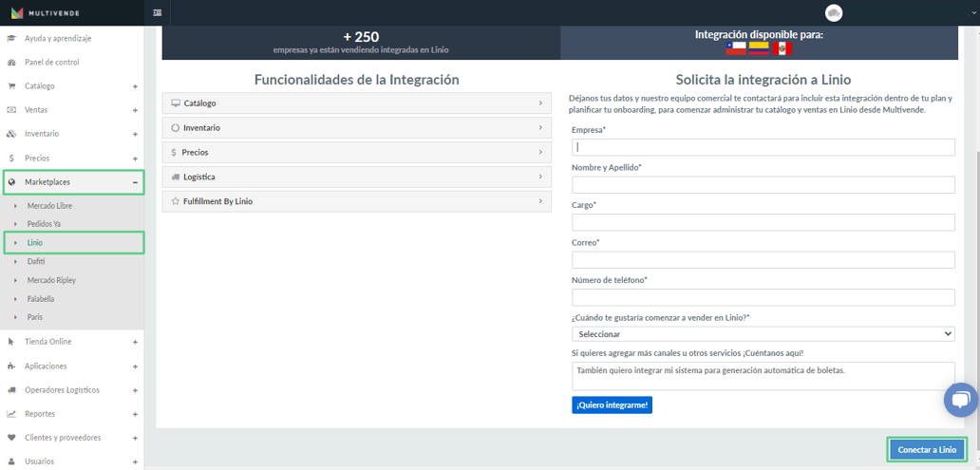This screenshot has width=980, height=470.
Task: Click the dollar icon in Precios panel
Action: click(x=173, y=153)
